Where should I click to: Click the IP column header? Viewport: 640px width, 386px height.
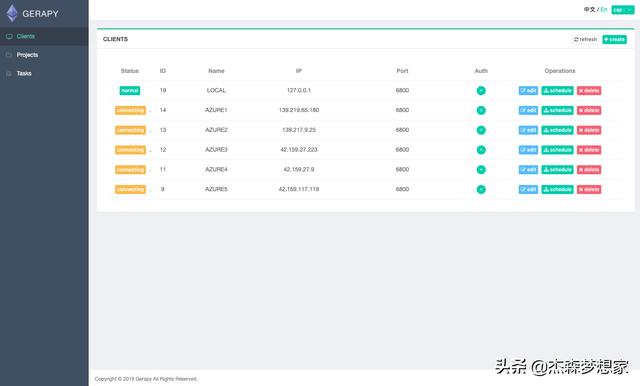point(299,71)
